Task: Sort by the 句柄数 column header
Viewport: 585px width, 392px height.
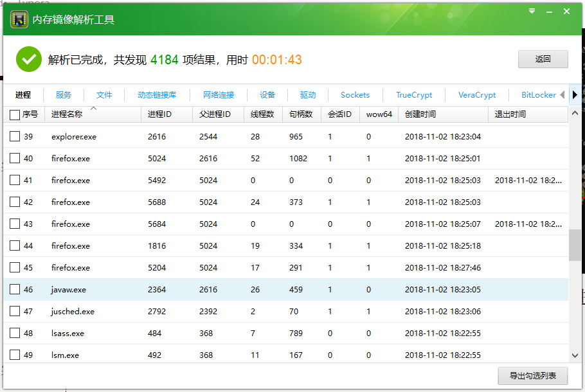Action: tap(302, 114)
